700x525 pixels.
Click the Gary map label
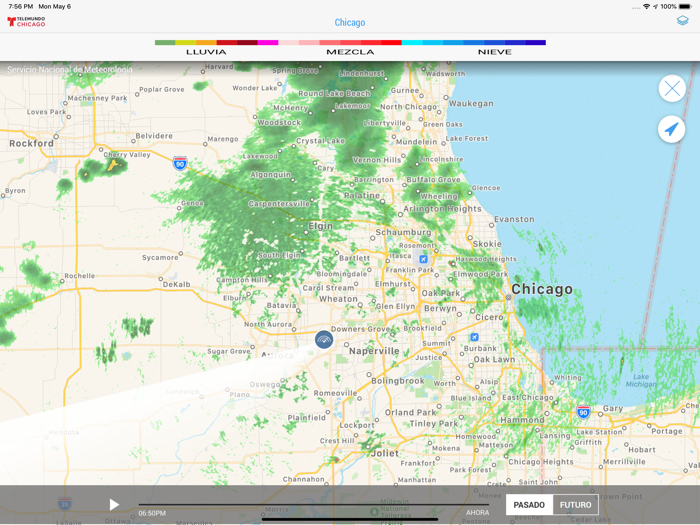(x=612, y=408)
